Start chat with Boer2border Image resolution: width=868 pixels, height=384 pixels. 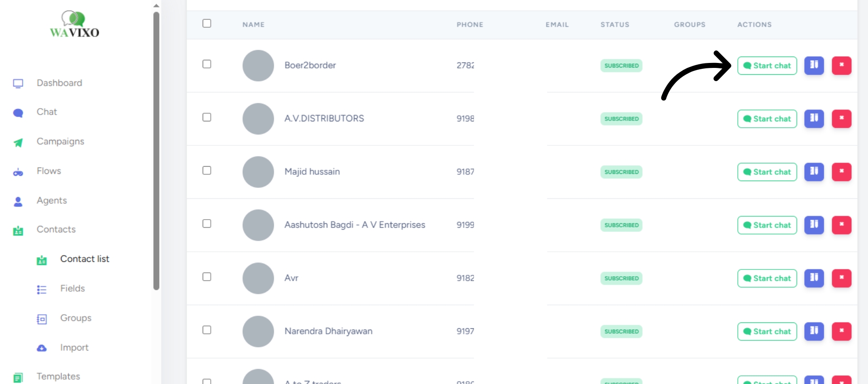pyautogui.click(x=767, y=66)
